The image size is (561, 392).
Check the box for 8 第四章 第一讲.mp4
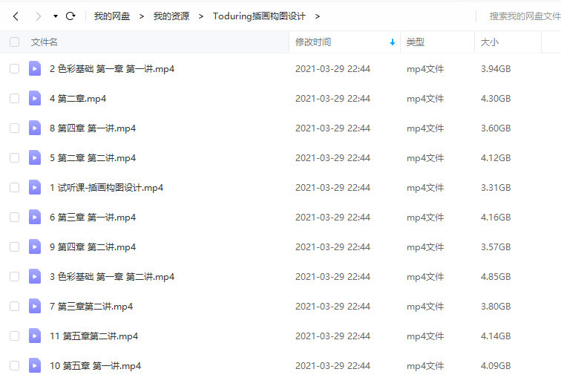15,128
